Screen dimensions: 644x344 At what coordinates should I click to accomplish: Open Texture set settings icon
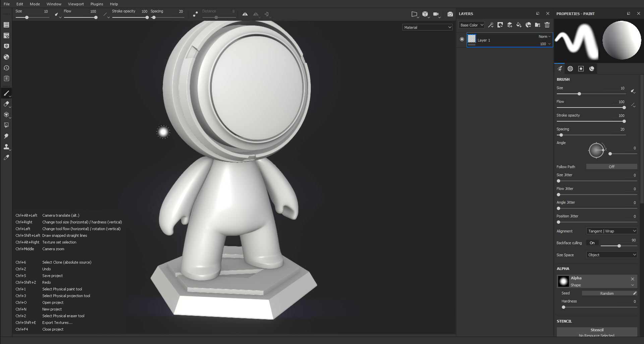tap(6, 36)
